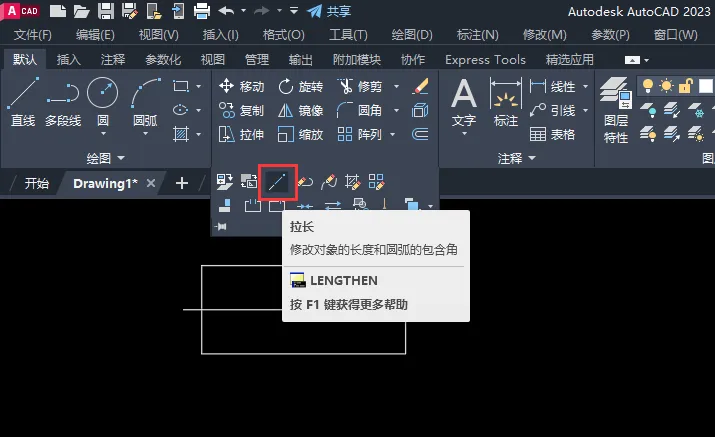The width and height of the screenshot is (715, 437).
Task: Click the white layer color swatch
Action: tap(705, 86)
